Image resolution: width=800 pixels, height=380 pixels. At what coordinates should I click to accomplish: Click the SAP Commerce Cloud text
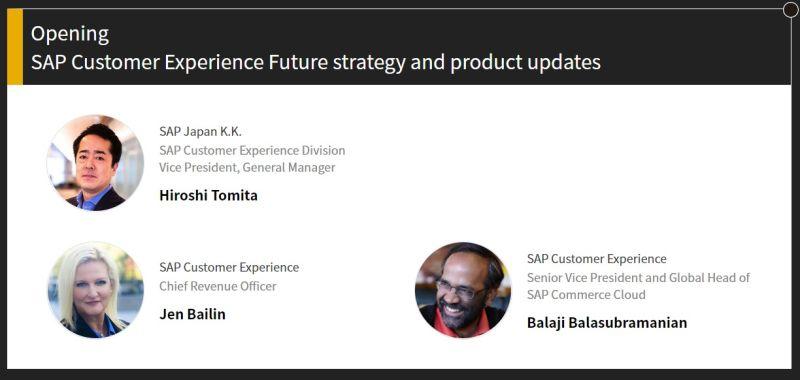(586, 295)
